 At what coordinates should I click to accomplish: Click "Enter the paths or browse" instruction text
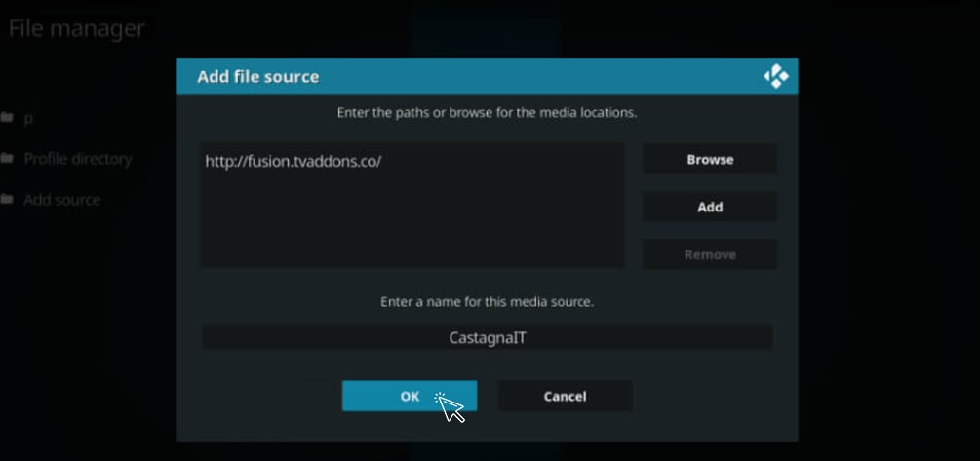tap(487, 113)
